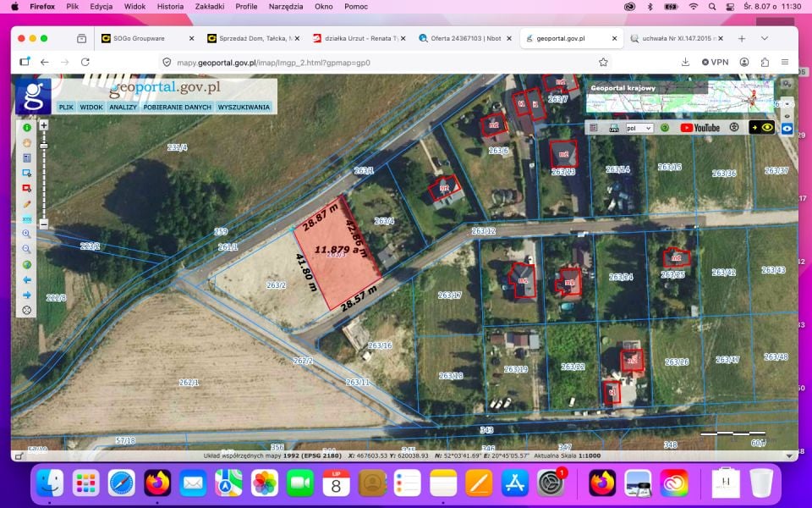Open the extensions puzzle icon
The width and height of the screenshot is (812, 508).
tap(765, 62)
